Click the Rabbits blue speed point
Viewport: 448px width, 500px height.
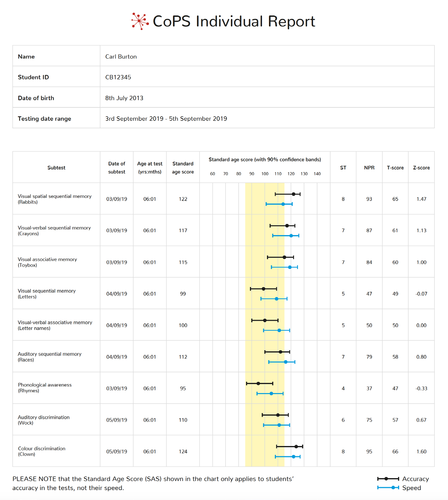point(283,204)
